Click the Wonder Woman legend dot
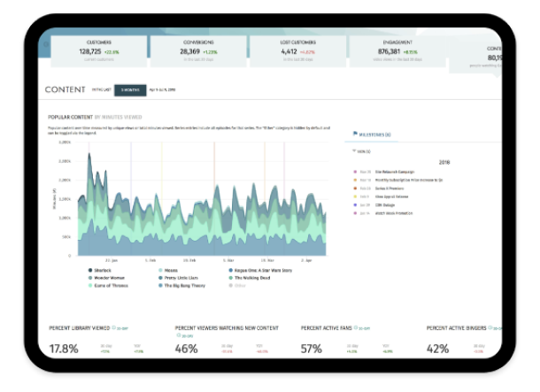540x392 pixels. click(x=91, y=278)
